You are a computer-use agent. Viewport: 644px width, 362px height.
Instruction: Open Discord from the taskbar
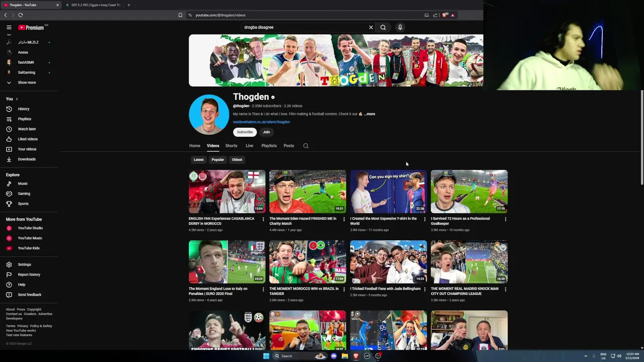click(334, 356)
